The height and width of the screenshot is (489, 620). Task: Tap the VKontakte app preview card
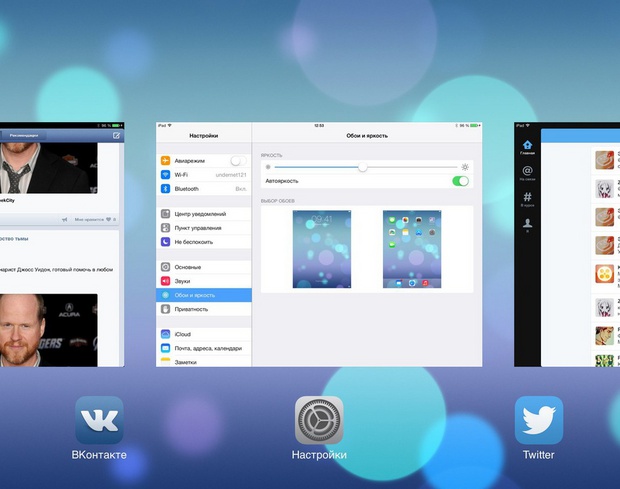click(62, 244)
